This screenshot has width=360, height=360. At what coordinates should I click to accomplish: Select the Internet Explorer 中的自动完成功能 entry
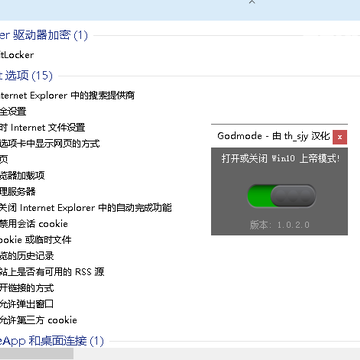tap(86, 208)
